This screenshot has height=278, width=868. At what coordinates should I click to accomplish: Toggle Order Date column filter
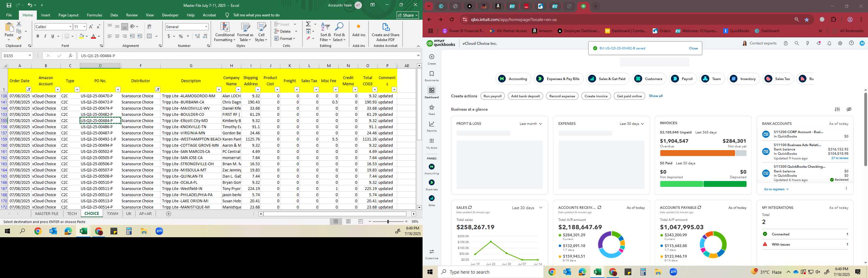[29, 90]
